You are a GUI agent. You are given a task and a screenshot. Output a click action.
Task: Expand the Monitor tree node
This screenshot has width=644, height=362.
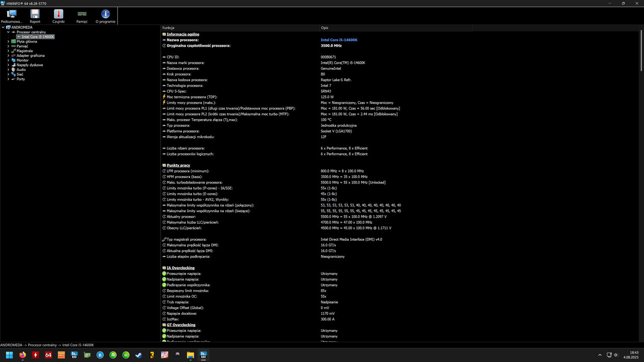tap(8, 60)
